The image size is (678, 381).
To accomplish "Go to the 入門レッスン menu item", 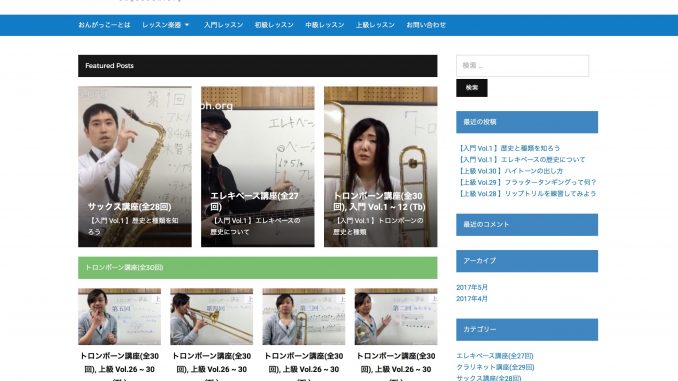I will pyautogui.click(x=224, y=25).
